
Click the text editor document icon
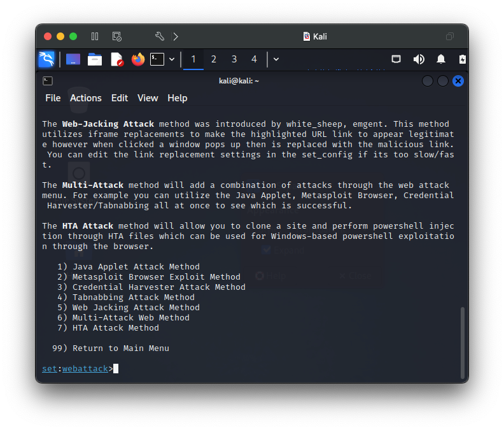click(116, 59)
